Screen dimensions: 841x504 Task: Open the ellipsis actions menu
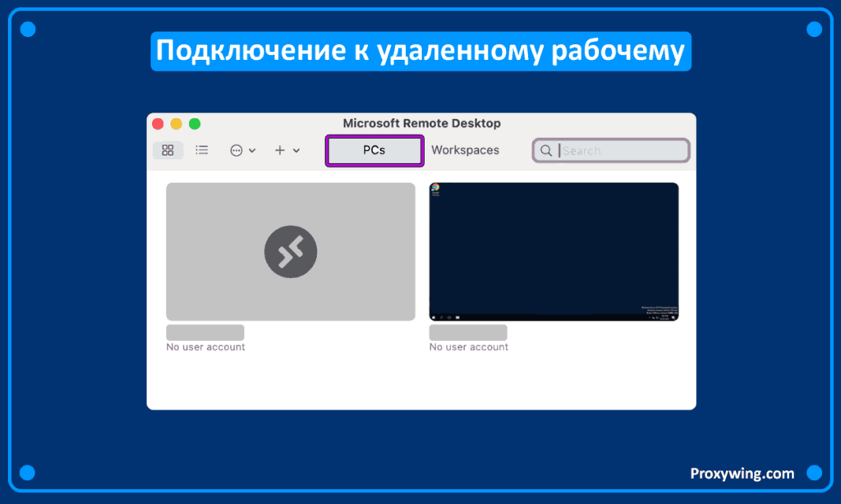coord(242,151)
